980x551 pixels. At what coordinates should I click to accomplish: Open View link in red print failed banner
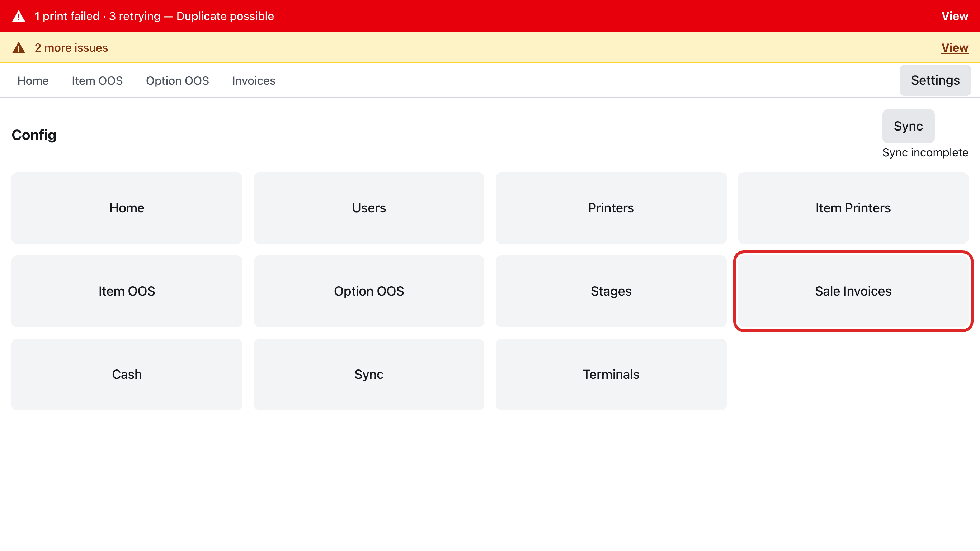coord(955,16)
